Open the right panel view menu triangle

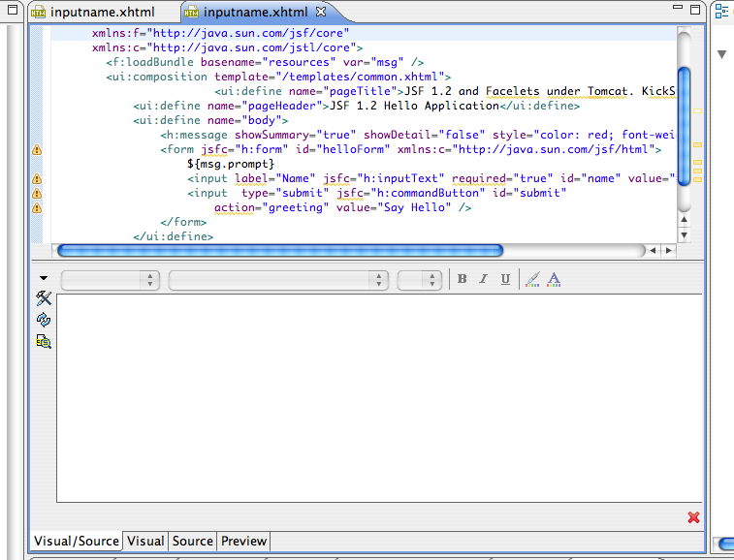721,54
